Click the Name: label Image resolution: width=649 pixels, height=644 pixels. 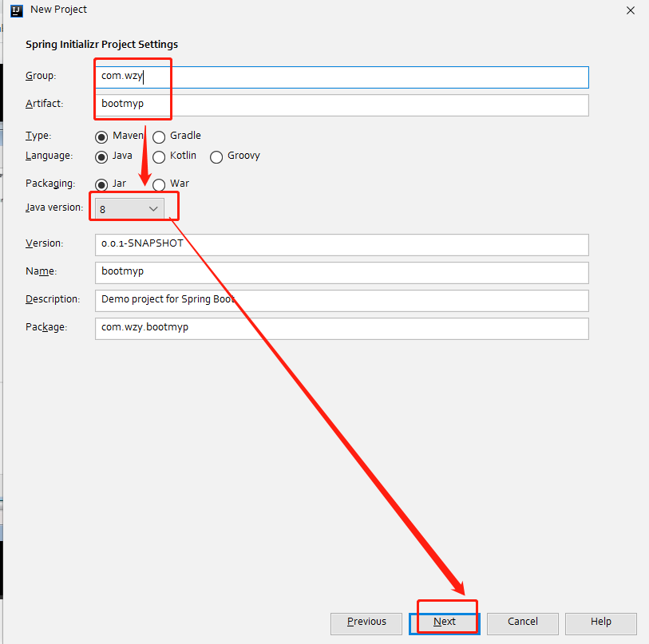coord(42,271)
